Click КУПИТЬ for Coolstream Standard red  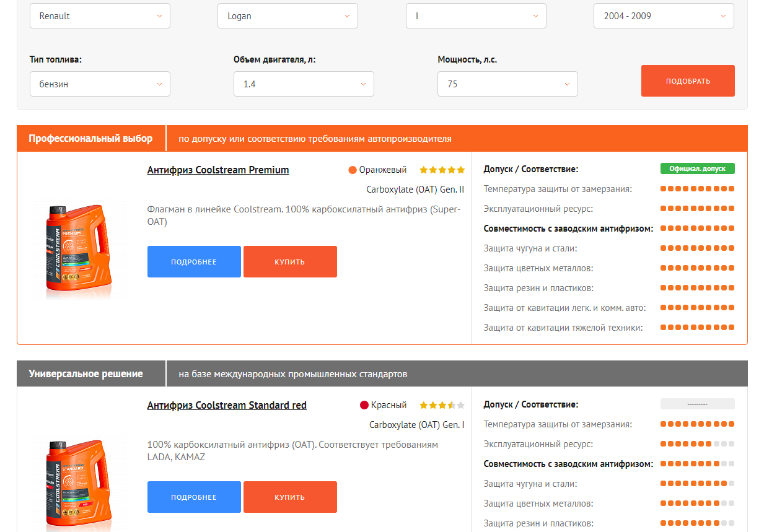coord(290,497)
